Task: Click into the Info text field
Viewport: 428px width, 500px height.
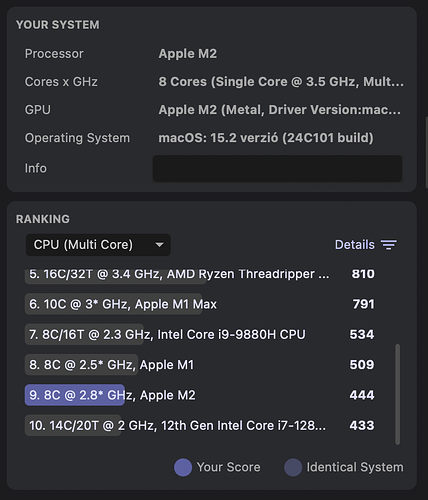Action: pyautogui.click(x=277, y=168)
